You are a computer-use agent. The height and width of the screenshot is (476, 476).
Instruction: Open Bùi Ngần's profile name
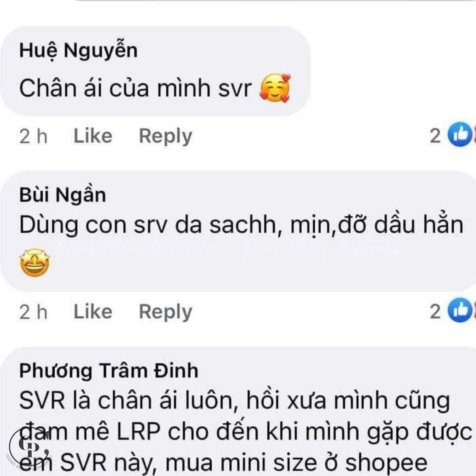point(63,195)
